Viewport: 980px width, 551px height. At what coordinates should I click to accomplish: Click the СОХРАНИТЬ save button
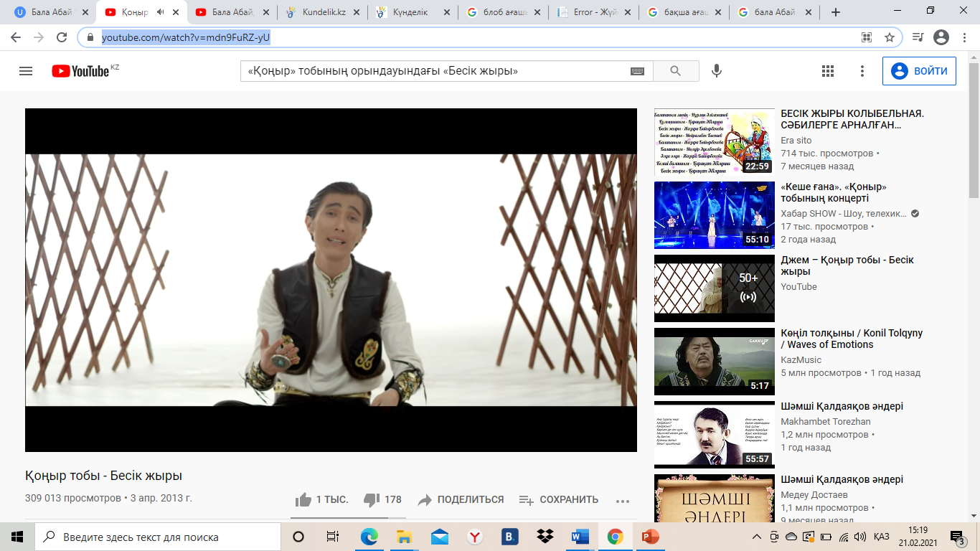click(x=559, y=500)
